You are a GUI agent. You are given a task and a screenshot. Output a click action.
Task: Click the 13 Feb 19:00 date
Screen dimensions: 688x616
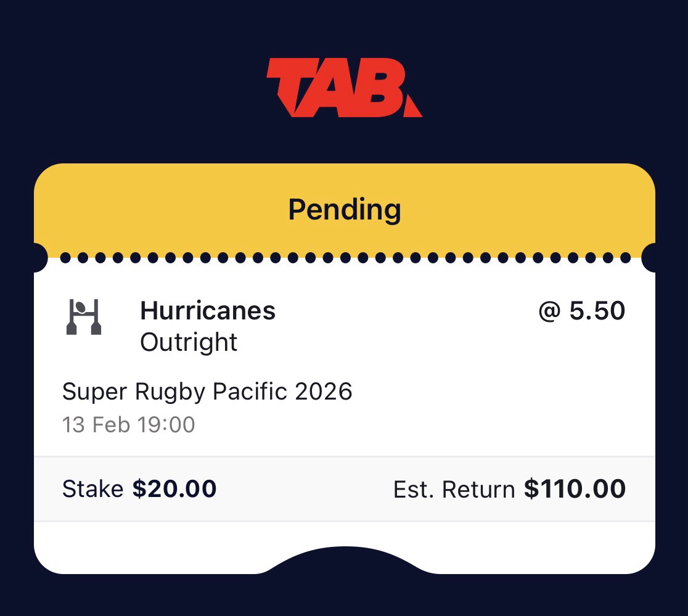point(128,425)
